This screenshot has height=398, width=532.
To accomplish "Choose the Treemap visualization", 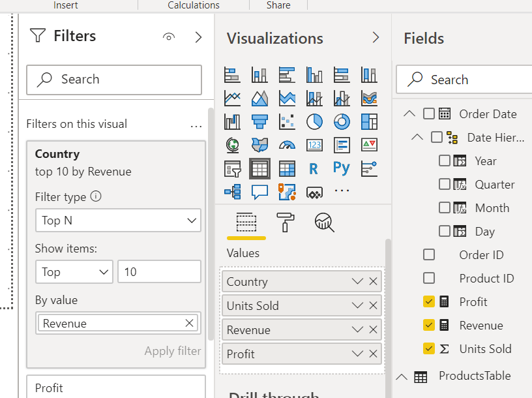I will [369, 121].
